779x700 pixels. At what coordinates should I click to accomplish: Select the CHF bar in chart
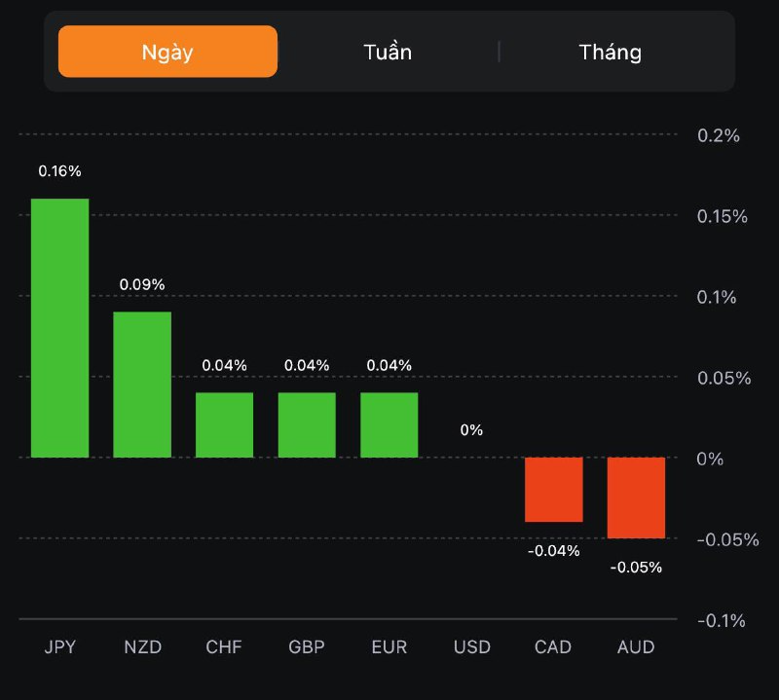224,424
